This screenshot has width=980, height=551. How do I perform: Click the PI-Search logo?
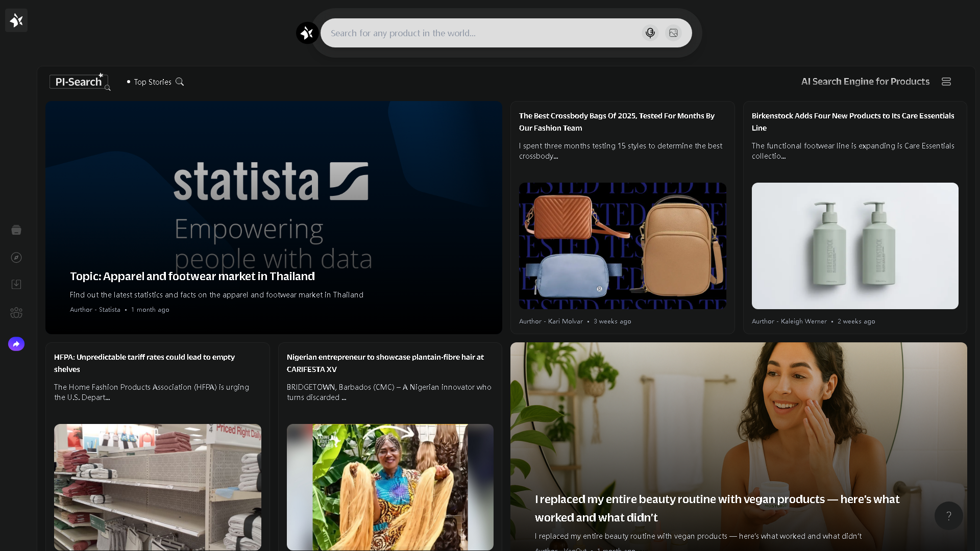79,82
